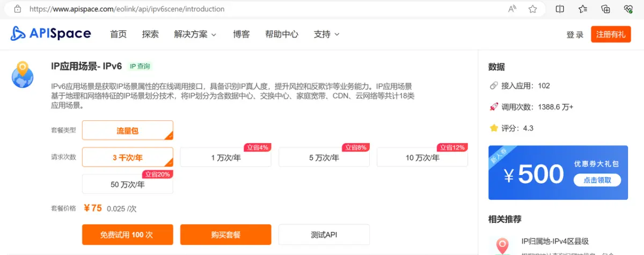The height and width of the screenshot is (255, 644).
Task: Click the ¥500 coupon banner amount
Action: point(533,174)
